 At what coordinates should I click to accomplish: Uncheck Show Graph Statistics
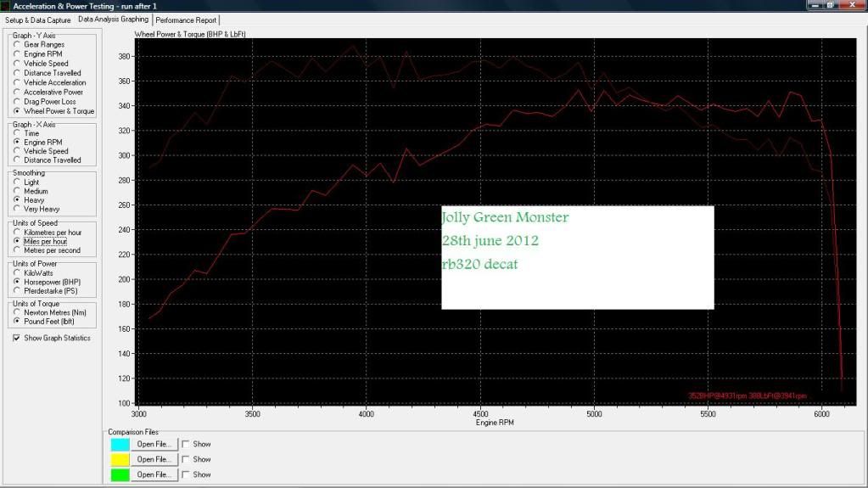click(x=17, y=338)
